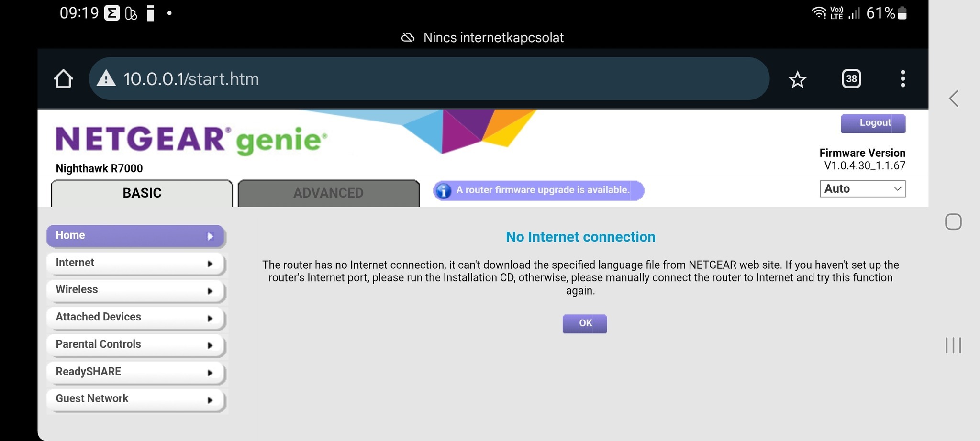980x441 pixels.
Task: Click OK on the No Internet message
Action: 585,323
